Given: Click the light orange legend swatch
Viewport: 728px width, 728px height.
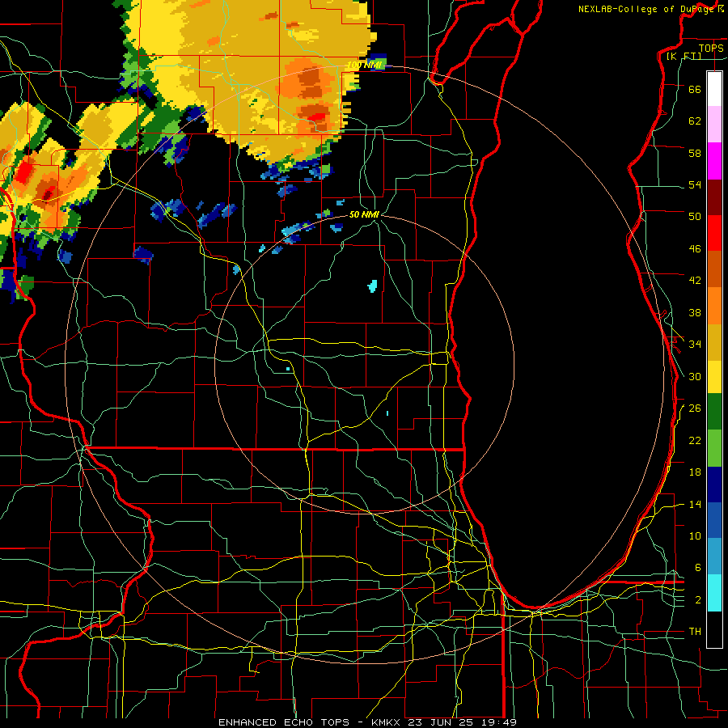Looking at the screenshot, I should pos(714,306).
